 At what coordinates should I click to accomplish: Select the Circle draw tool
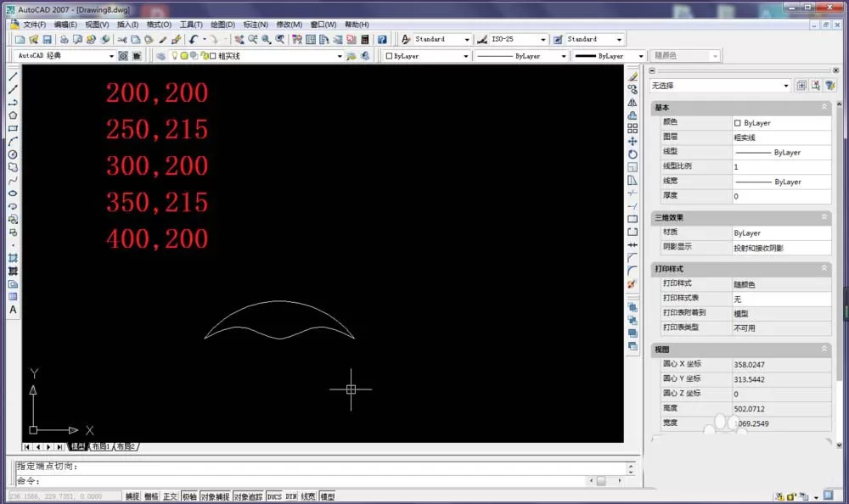click(13, 154)
